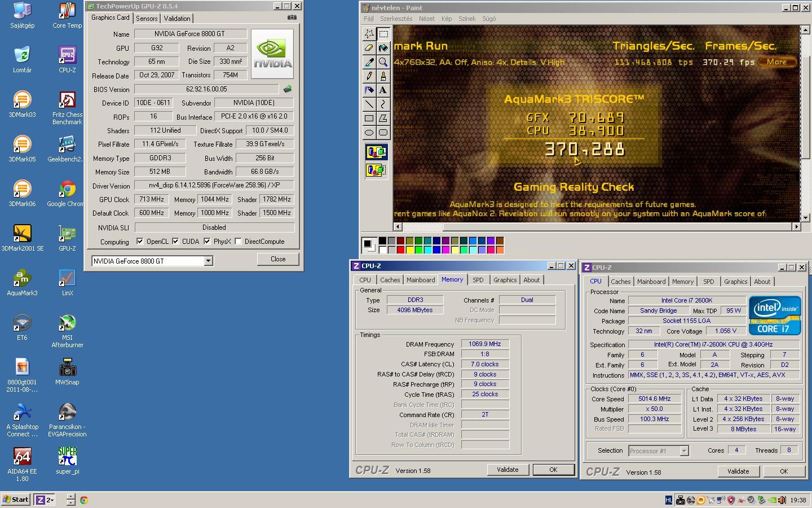Choose the Ellipse tool in Paint
Image resolution: width=812 pixels, height=508 pixels.
click(x=369, y=132)
